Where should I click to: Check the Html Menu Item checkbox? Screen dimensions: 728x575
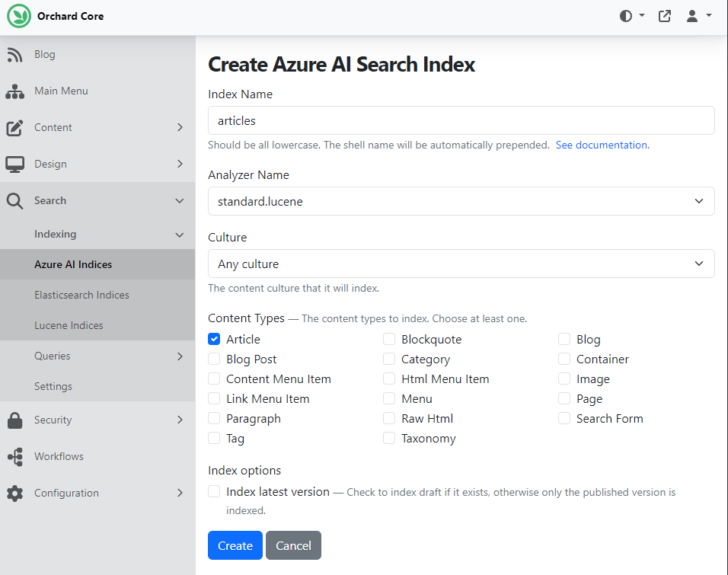click(x=389, y=379)
